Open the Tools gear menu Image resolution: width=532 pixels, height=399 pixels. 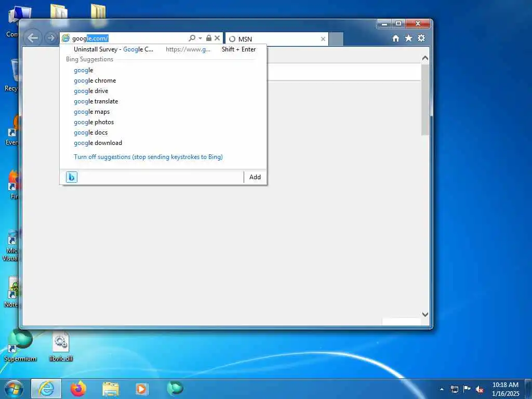(421, 38)
